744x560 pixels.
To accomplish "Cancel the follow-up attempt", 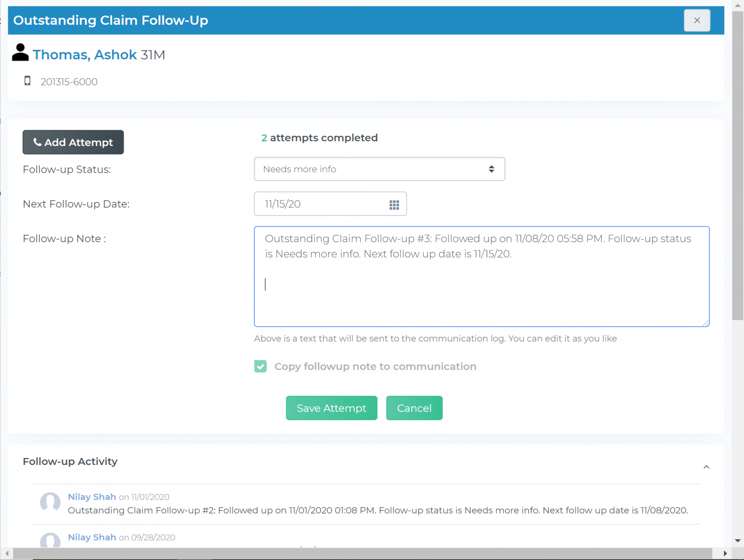I will tap(414, 408).
